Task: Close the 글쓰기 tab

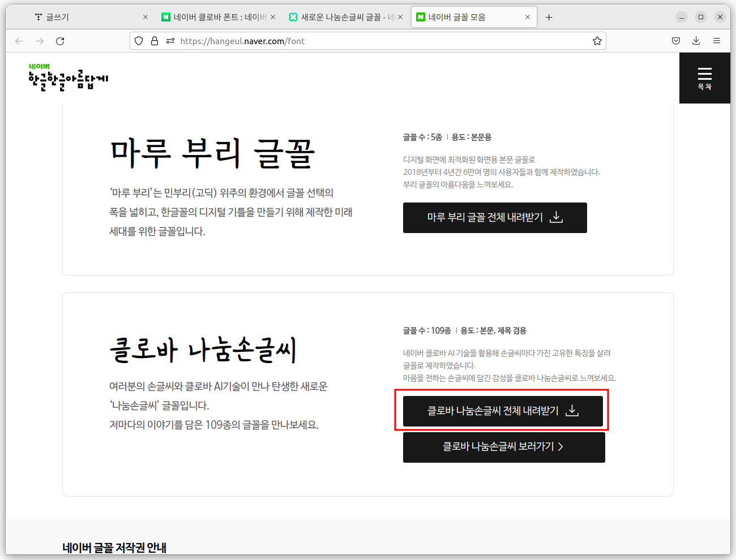Action: click(x=146, y=17)
